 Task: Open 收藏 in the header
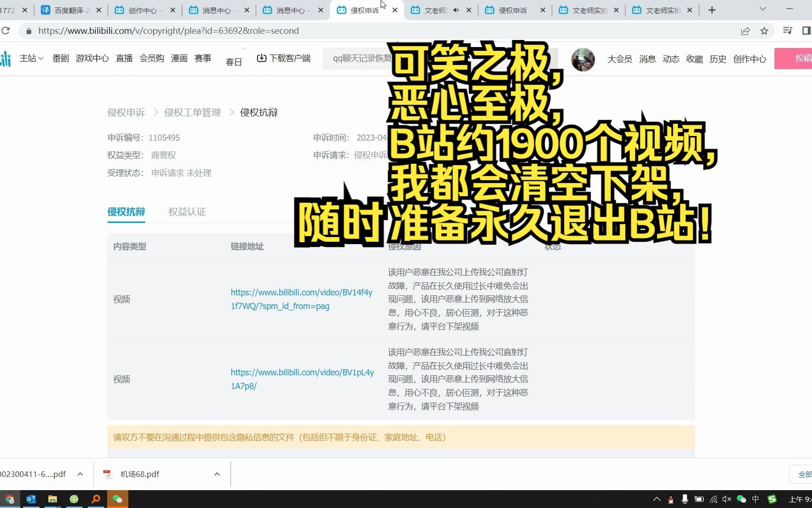point(694,59)
